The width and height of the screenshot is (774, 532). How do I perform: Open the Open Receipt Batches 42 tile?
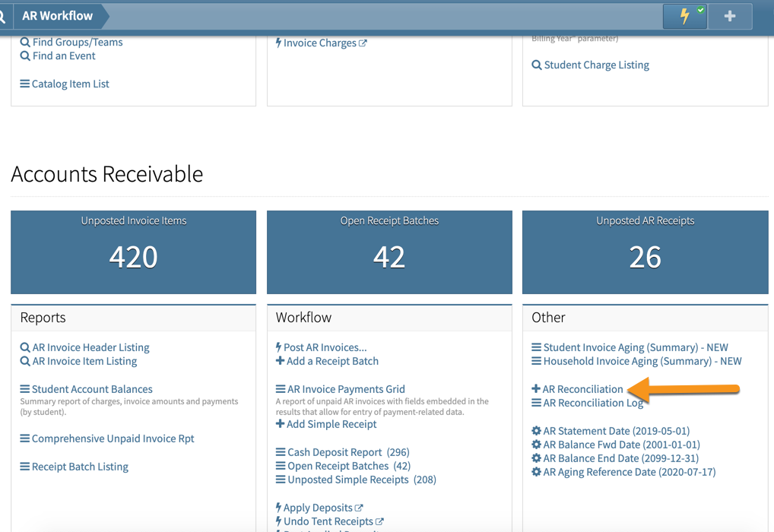pyautogui.click(x=389, y=252)
